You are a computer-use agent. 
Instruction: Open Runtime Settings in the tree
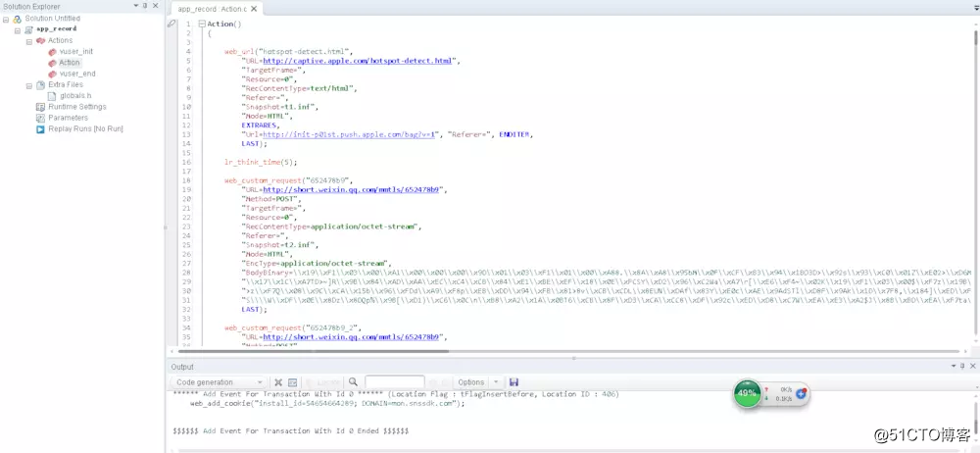pyautogui.click(x=77, y=107)
